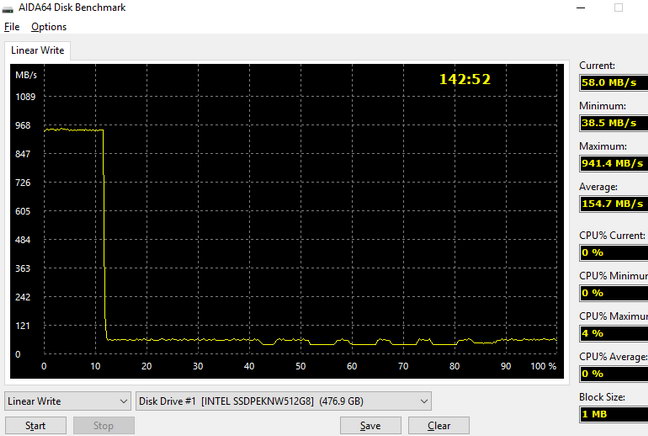The height and width of the screenshot is (436, 648).
Task: Click the 1089 y-axis label
Action: 25,97
